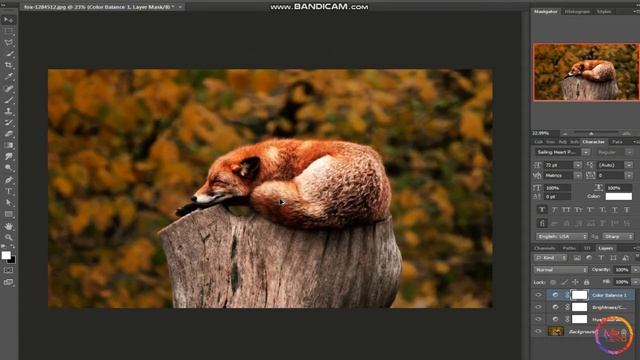
Task: Hide the Background layer
Action: tap(538, 331)
